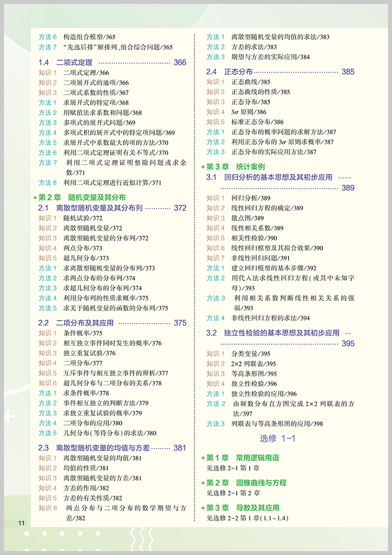Viewport: 392px width, 555px height.
Task: Select "非线性回归方程的求法/394"
Action: 270,318
